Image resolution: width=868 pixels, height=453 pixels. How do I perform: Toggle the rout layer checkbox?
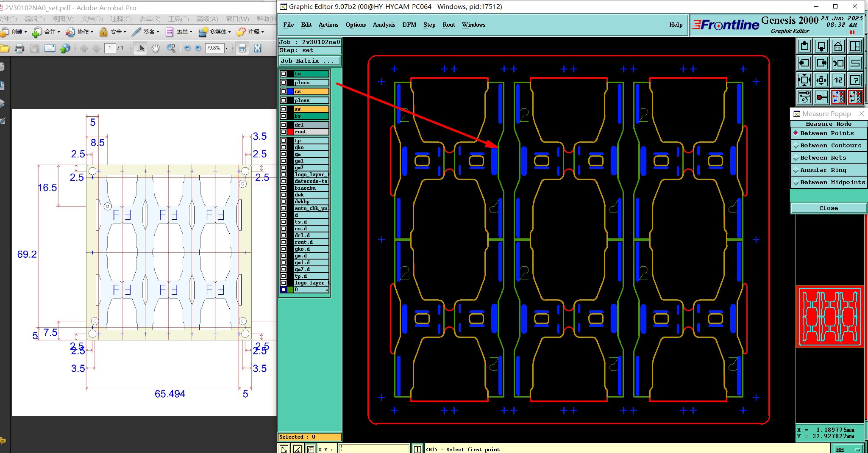(x=284, y=132)
